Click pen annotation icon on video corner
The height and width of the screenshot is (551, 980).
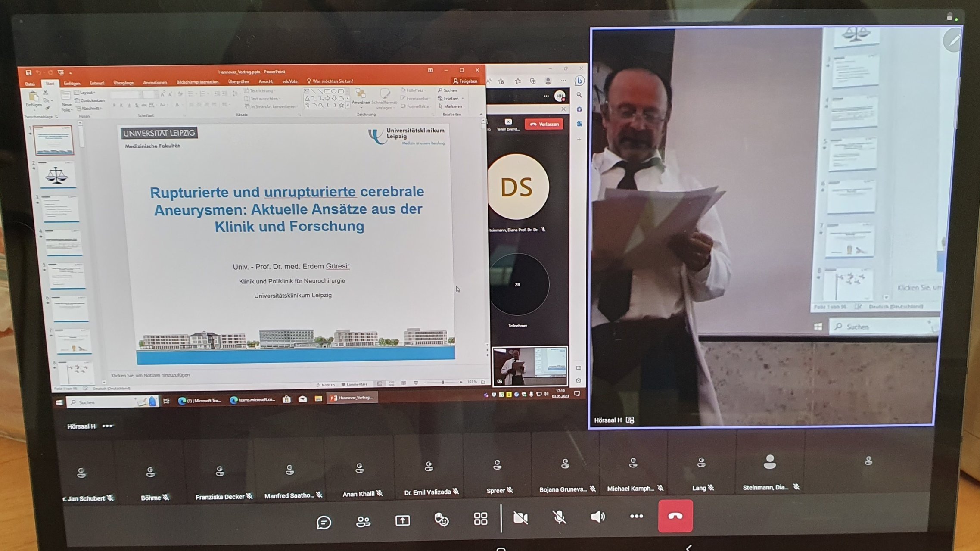tap(952, 40)
